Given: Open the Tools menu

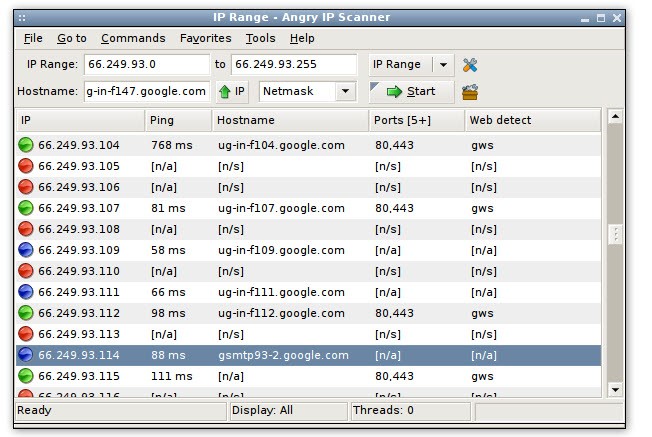Looking at the screenshot, I should [x=260, y=38].
